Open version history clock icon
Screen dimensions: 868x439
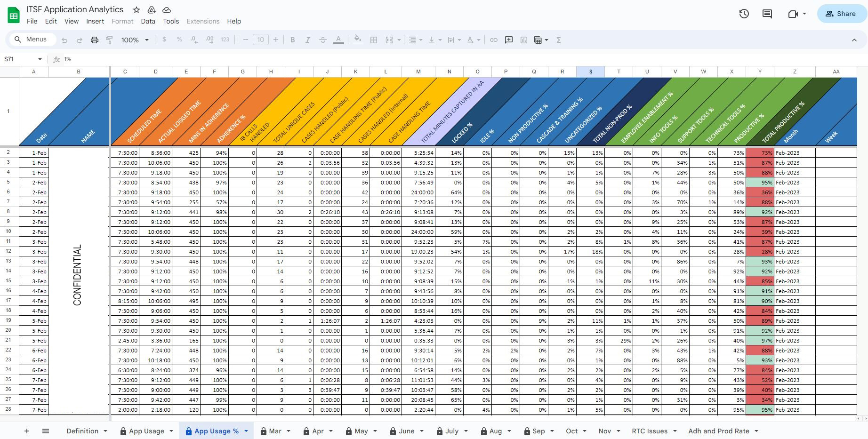click(x=744, y=14)
